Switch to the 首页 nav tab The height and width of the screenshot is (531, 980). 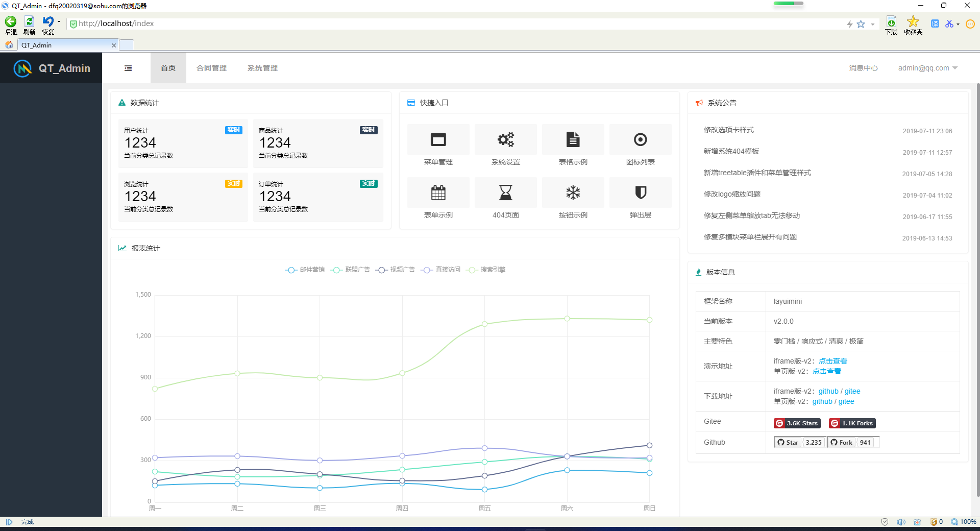[168, 68]
